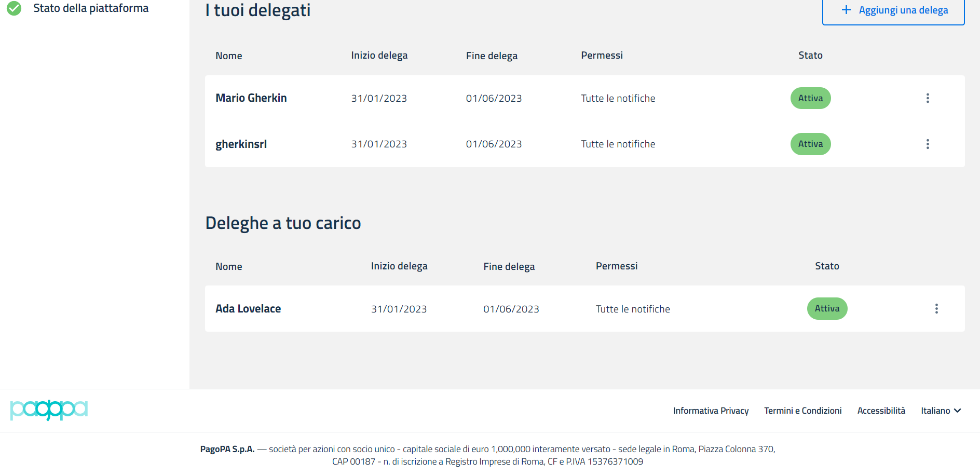Open the three-dot menu for gherkinsrl
Viewport: 980px width, 476px height.
click(928, 144)
